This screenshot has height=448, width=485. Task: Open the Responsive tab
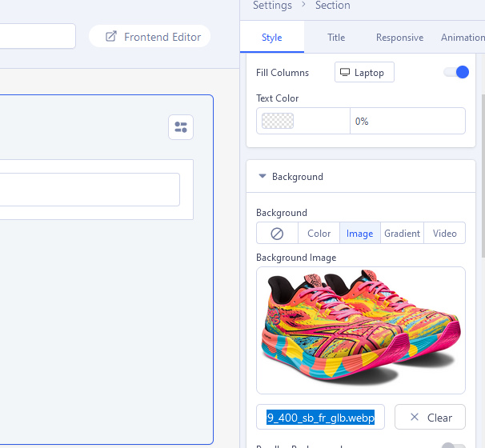pyautogui.click(x=399, y=38)
